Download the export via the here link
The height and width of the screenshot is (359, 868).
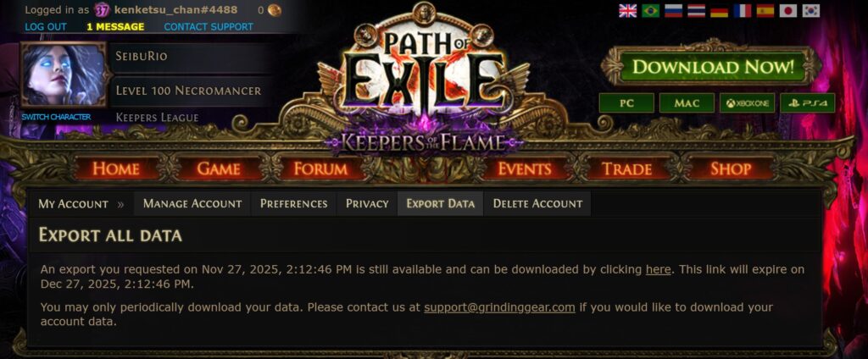(658, 270)
